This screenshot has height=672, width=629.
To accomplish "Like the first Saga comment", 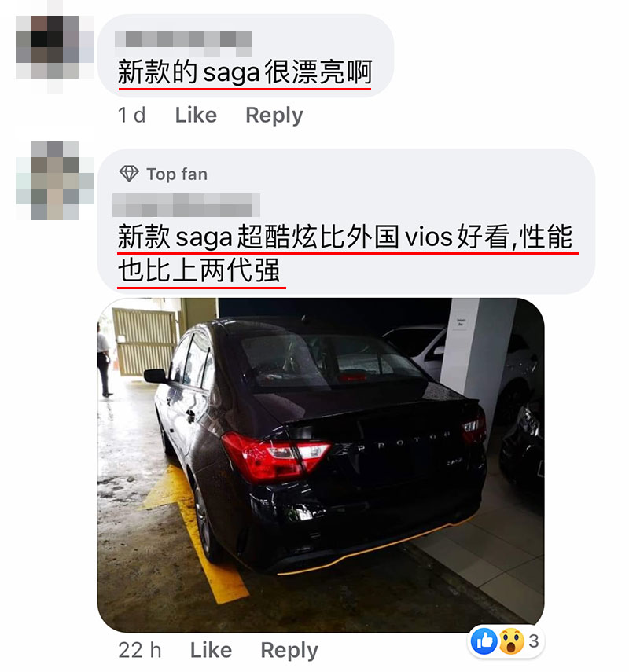I will [x=196, y=115].
